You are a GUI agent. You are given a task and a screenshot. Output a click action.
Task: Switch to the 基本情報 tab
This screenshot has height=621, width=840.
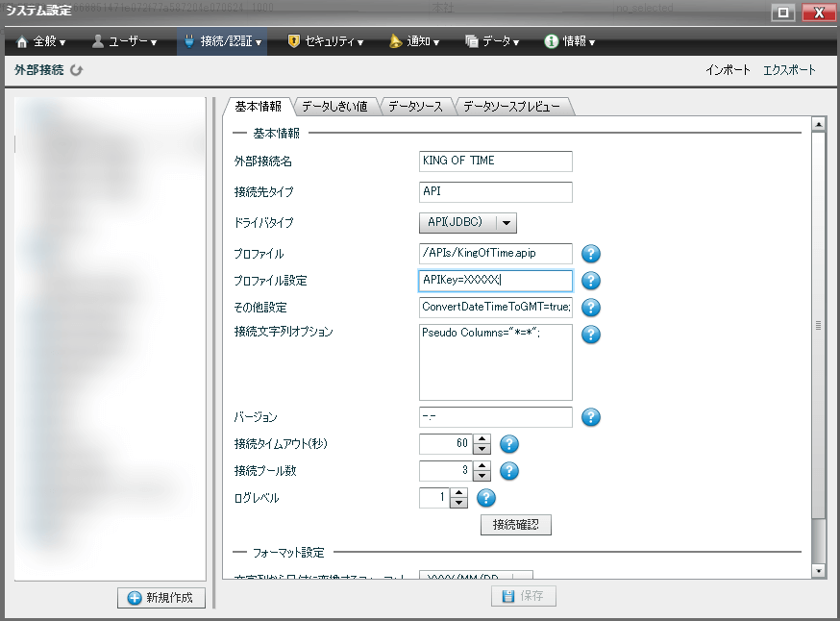tap(258, 106)
